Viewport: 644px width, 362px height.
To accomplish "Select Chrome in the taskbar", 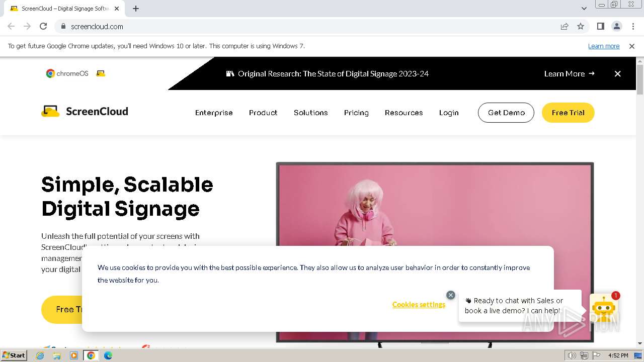I will [x=91, y=355].
